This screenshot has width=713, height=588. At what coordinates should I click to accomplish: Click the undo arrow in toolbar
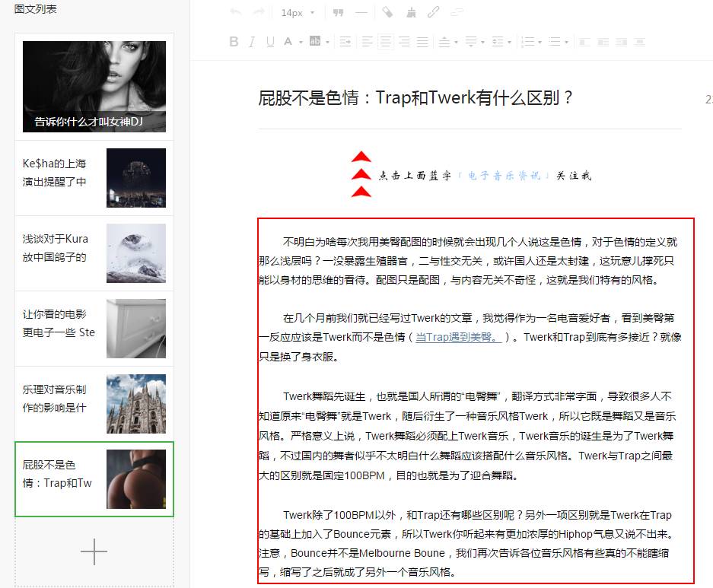click(x=236, y=13)
